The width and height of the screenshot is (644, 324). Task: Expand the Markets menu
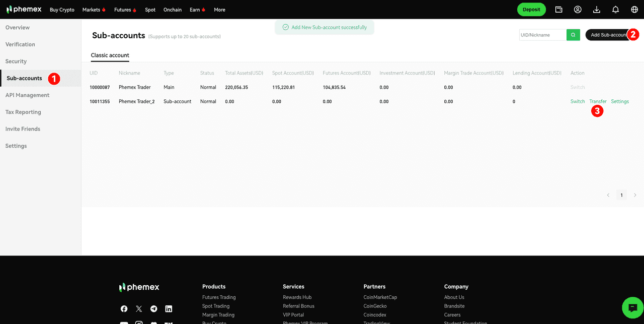[94, 10]
